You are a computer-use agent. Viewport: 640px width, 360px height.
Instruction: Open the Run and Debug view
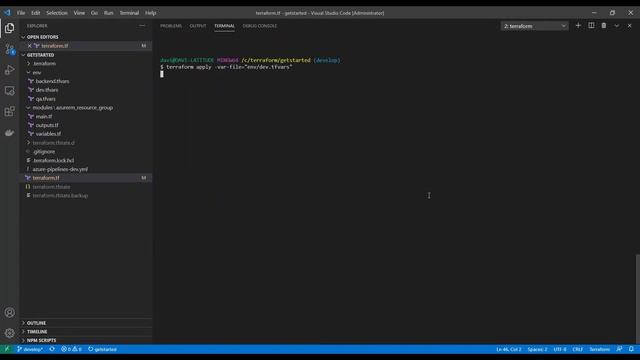pyautogui.click(x=9, y=70)
